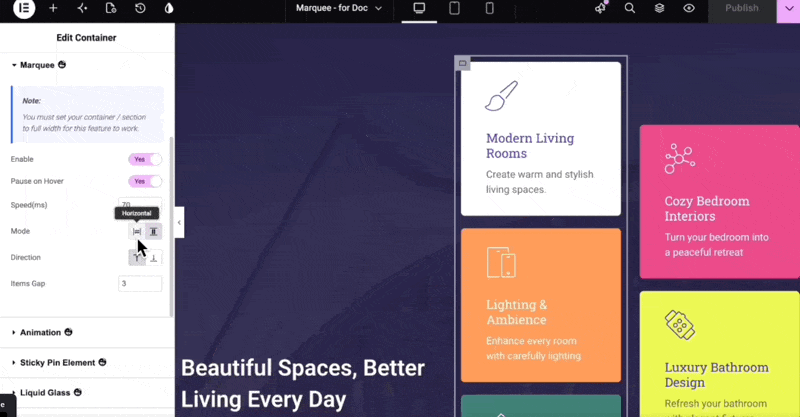Click the Edit Container panel title
Screen dimensions: 800x417
pos(86,38)
